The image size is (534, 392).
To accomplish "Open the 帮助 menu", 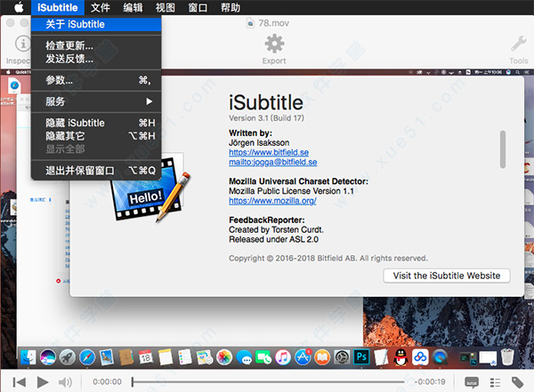I will pyautogui.click(x=231, y=7).
